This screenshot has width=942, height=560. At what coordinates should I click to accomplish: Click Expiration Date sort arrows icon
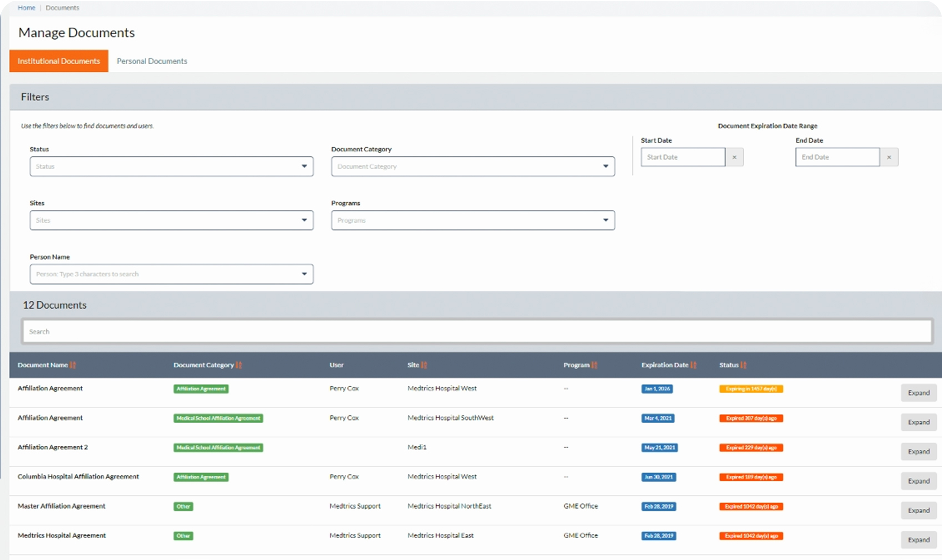(693, 365)
